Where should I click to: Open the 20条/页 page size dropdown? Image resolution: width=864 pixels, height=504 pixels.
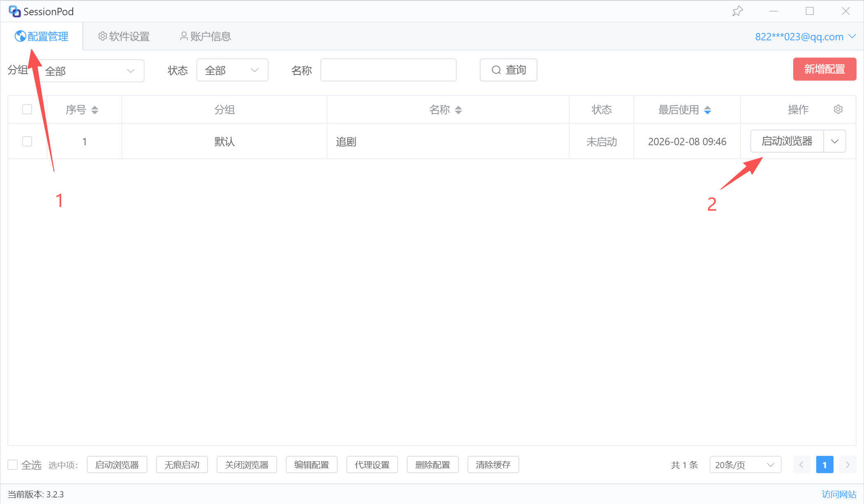click(745, 465)
